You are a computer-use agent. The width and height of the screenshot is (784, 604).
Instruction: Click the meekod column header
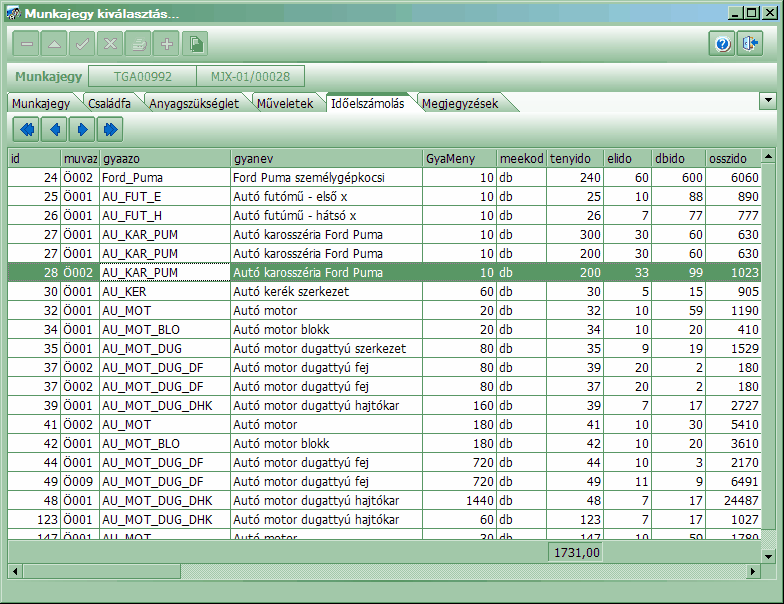tap(522, 158)
